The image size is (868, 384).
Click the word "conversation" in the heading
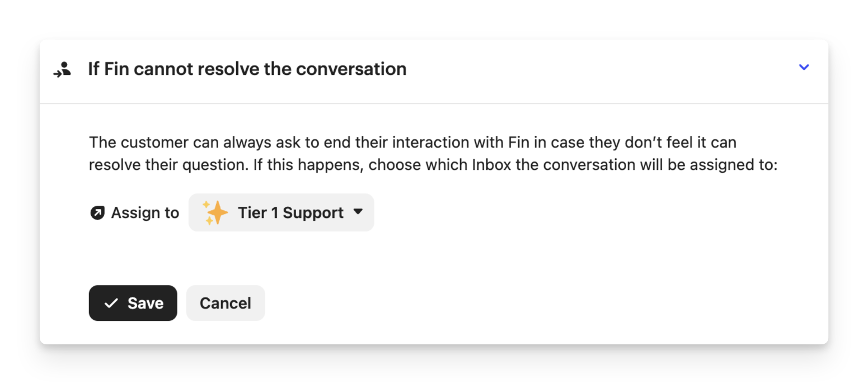pyautogui.click(x=351, y=69)
